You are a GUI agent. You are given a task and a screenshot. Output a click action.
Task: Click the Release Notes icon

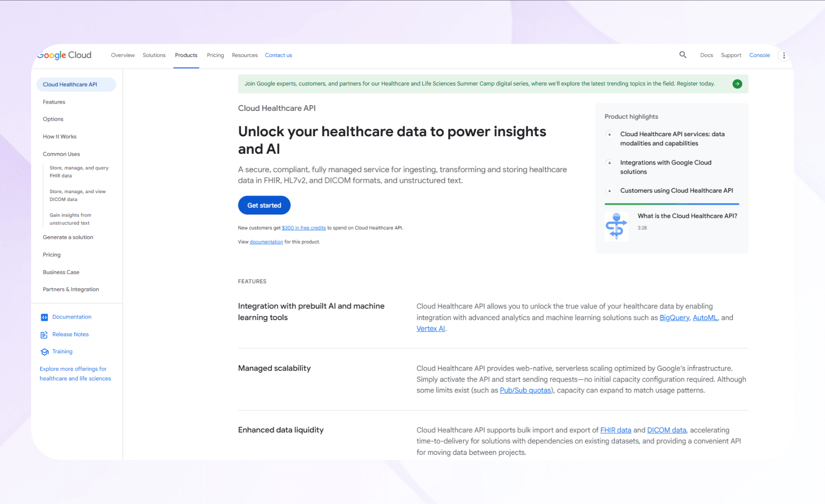point(44,335)
